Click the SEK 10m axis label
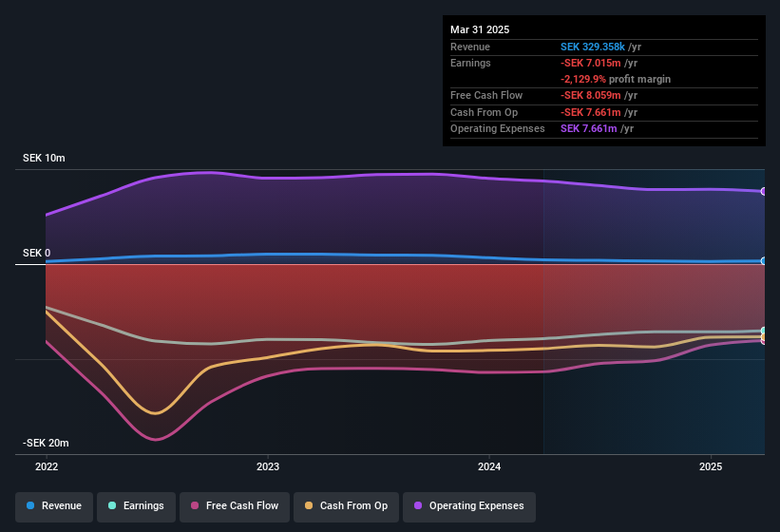The image size is (780, 532). pos(44,158)
